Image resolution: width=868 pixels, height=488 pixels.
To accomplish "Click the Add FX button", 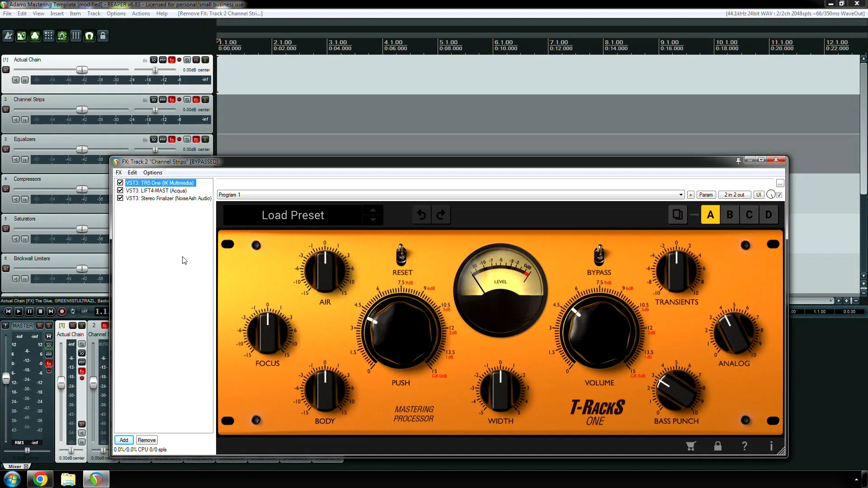I will (x=124, y=440).
